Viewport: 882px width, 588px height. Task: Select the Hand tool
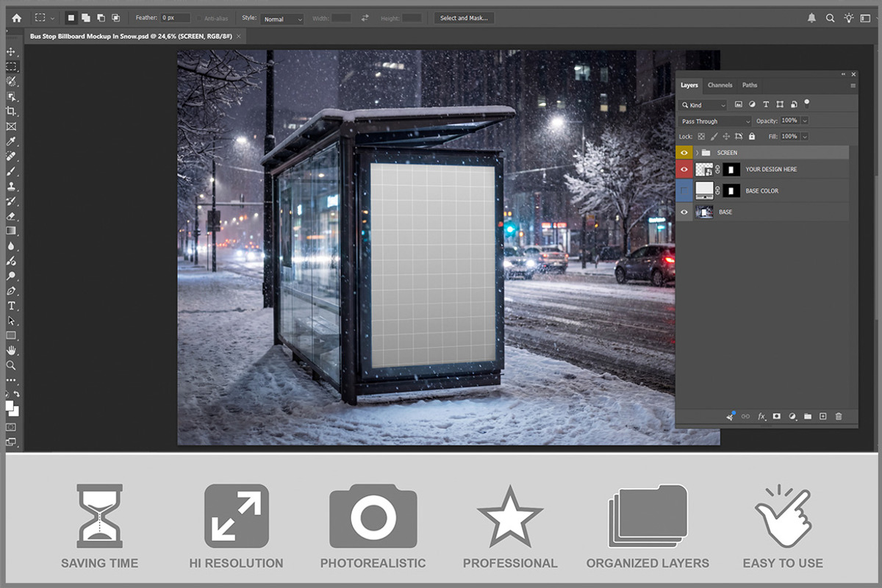point(11,350)
